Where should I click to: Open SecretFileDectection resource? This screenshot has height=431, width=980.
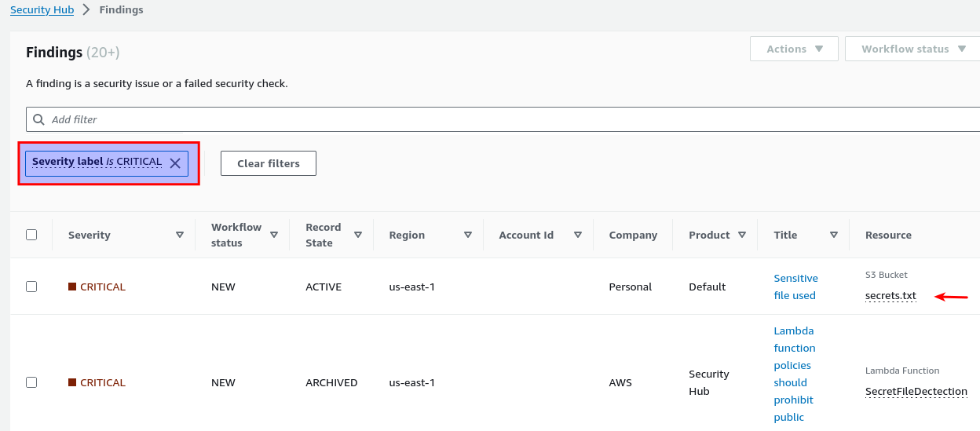(x=916, y=392)
